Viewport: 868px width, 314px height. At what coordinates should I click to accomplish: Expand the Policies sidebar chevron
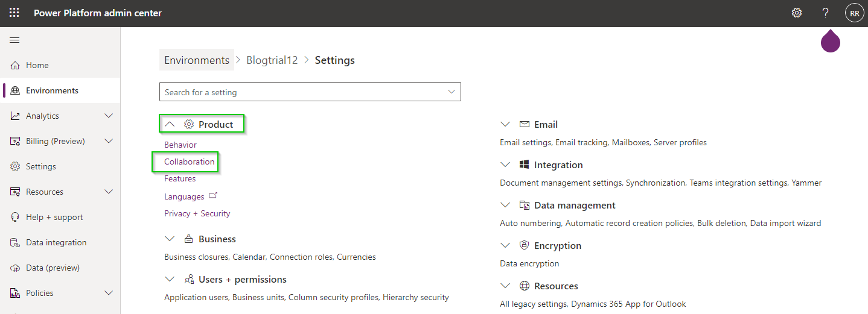(109, 293)
